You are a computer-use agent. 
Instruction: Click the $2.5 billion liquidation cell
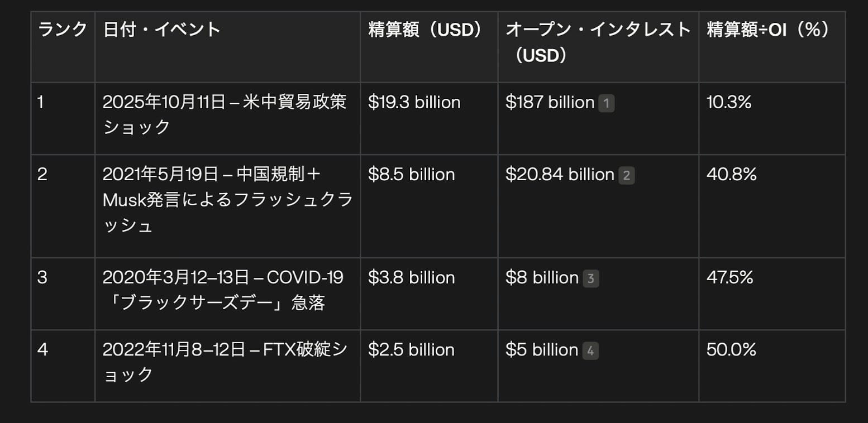(x=411, y=350)
